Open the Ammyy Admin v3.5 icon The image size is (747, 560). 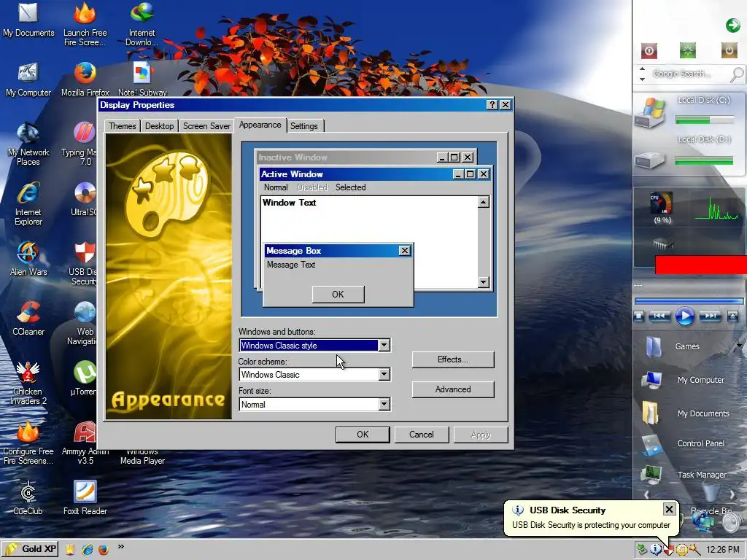point(85,444)
